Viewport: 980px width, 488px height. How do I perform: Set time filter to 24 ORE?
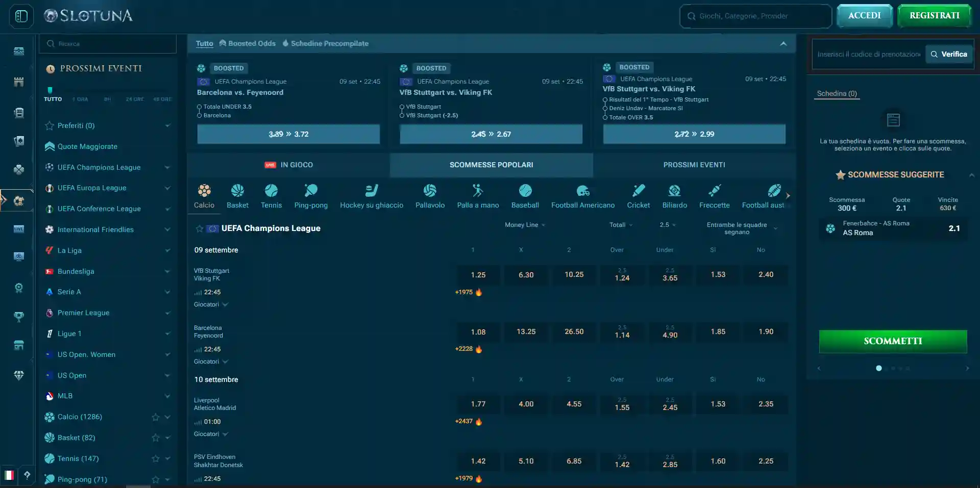pyautogui.click(x=135, y=99)
